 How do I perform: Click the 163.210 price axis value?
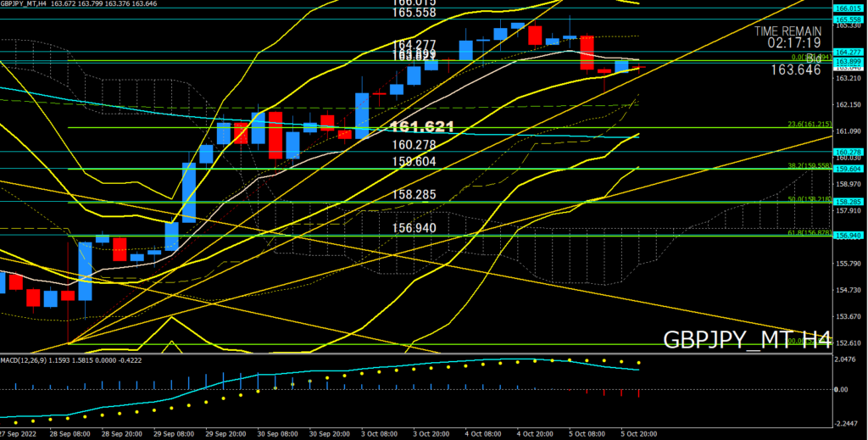click(x=848, y=79)
